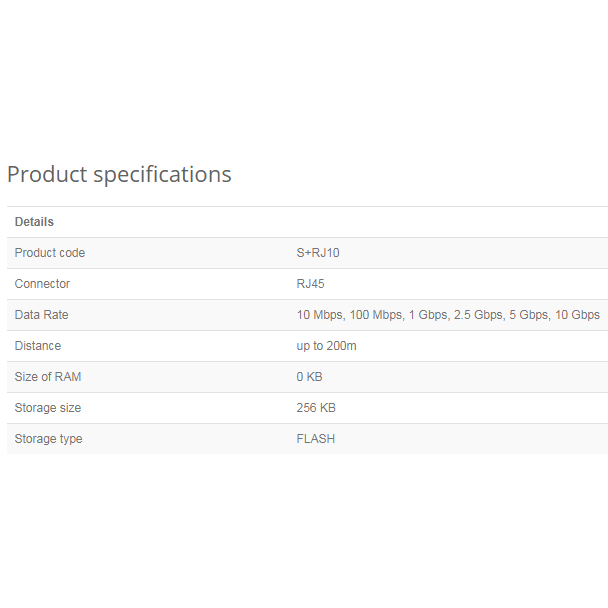The image size is (608, 608).
Task: Click the Storage type row label
Action: tap(48, 439)
